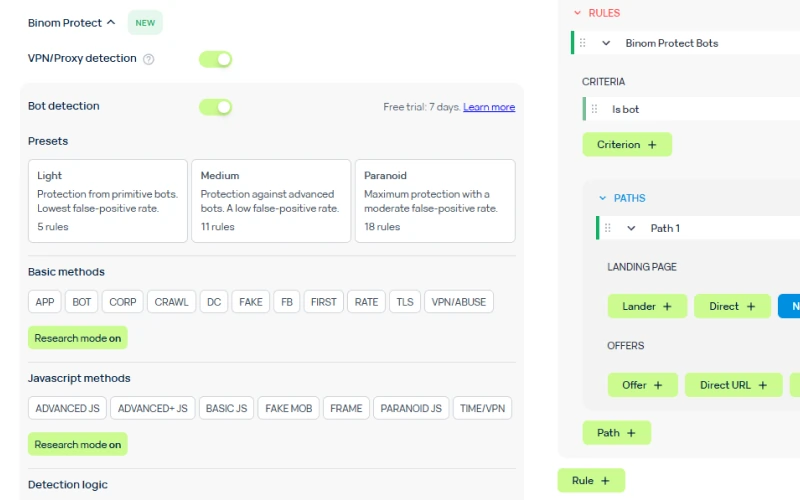The height and width of the screenshot is (500, 800).
Task: Select the Medium preset card
Action: (x=271, y=201)
